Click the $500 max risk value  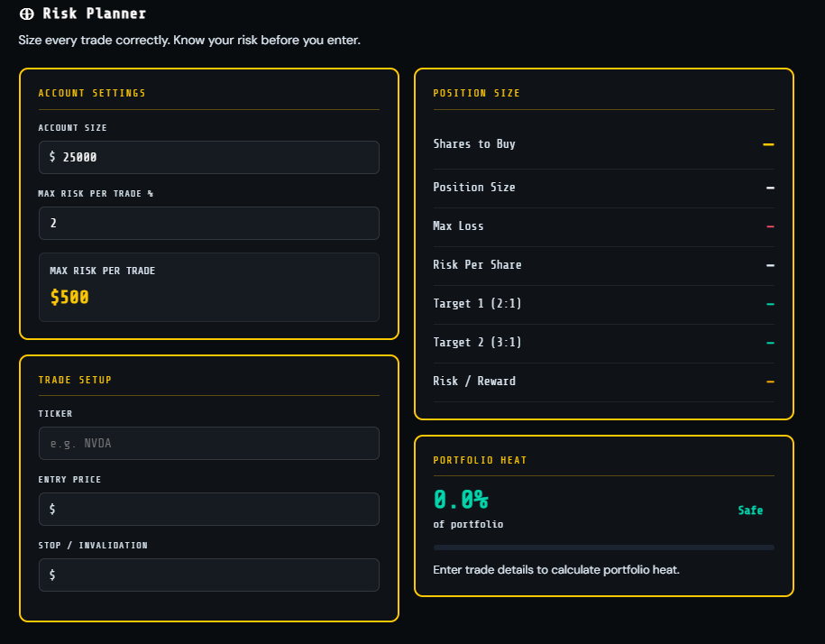(69, 298)
